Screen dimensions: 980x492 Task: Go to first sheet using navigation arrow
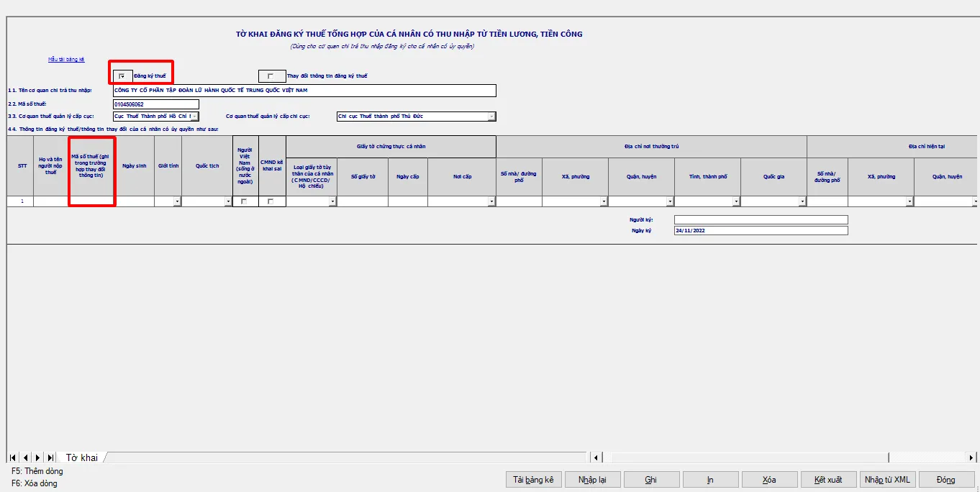[x=14, y=457]
